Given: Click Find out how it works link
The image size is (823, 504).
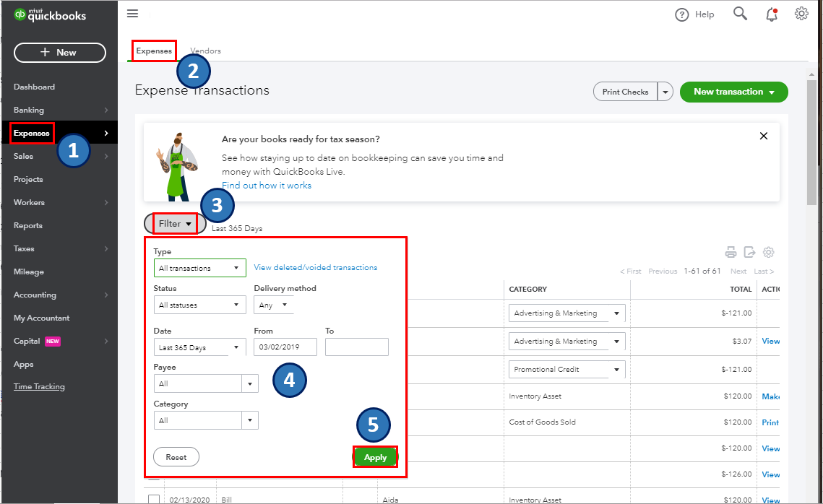Looking at the screenshot, I should point(267,186).
